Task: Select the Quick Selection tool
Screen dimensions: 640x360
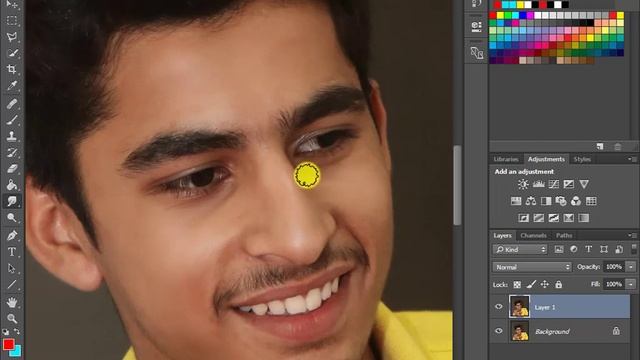Action: [x=12, y=53]
